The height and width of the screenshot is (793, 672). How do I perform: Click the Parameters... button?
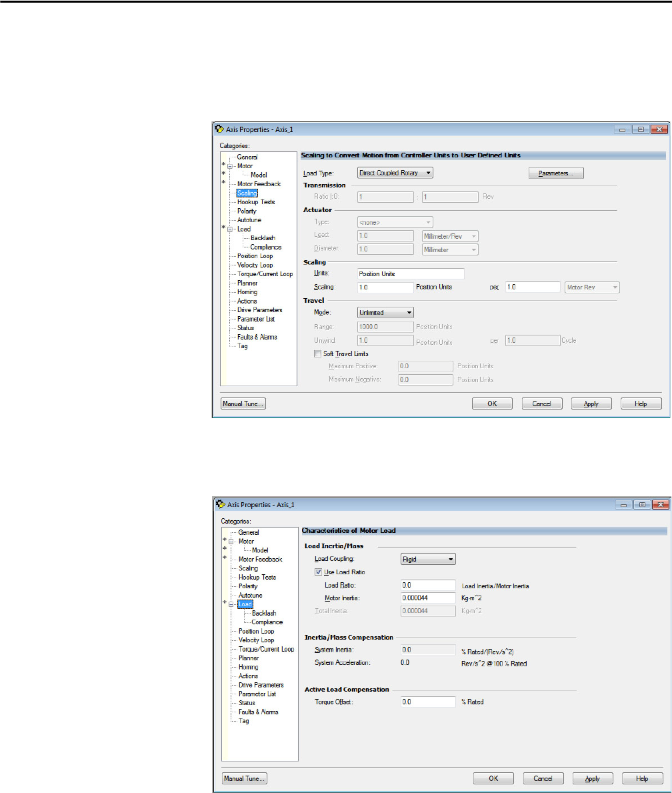[556, 173]
